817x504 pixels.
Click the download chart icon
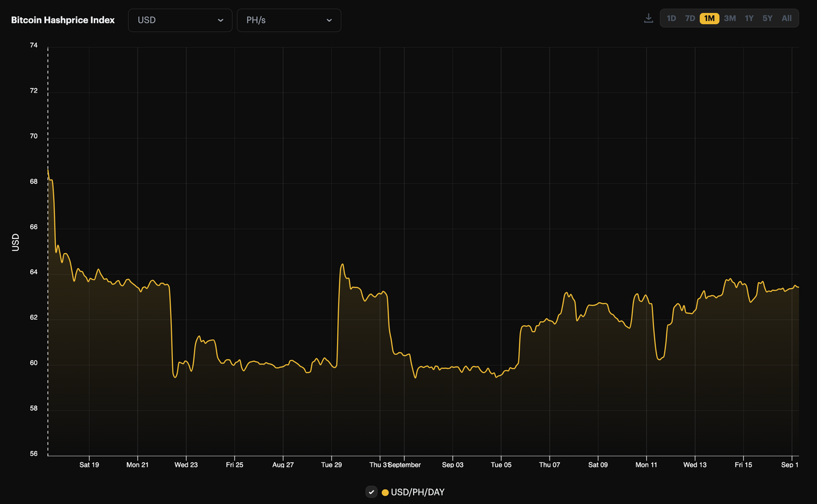pos(648,18)
